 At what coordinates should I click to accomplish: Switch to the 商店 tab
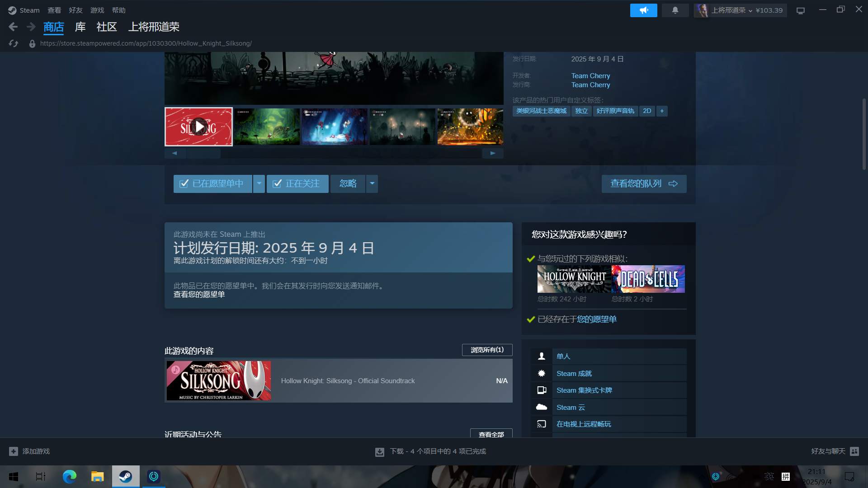click(x=53, y=27)
